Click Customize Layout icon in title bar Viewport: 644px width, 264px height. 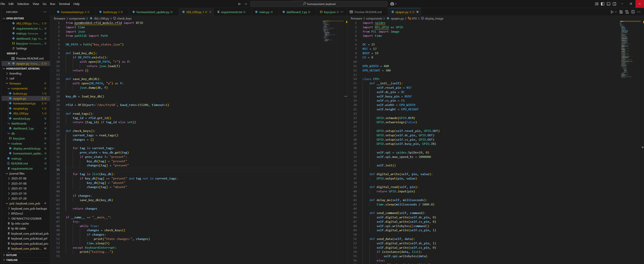tap(597, 4)
